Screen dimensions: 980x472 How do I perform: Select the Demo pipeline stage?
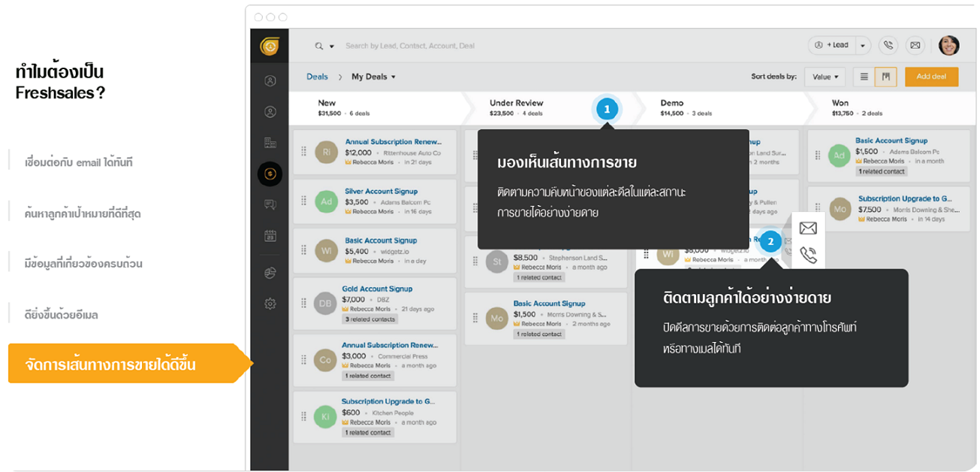click(718, 108)
